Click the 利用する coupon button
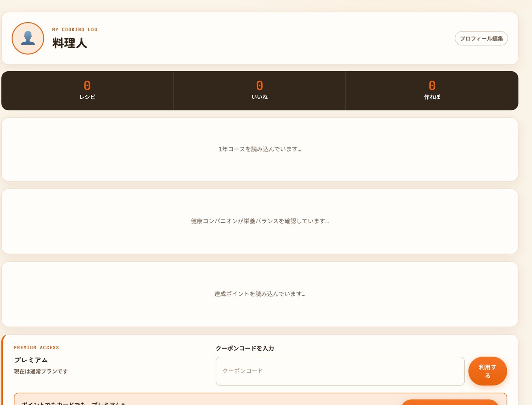The width and height of the screenshot is (532, 405). [x=487, y=371]
